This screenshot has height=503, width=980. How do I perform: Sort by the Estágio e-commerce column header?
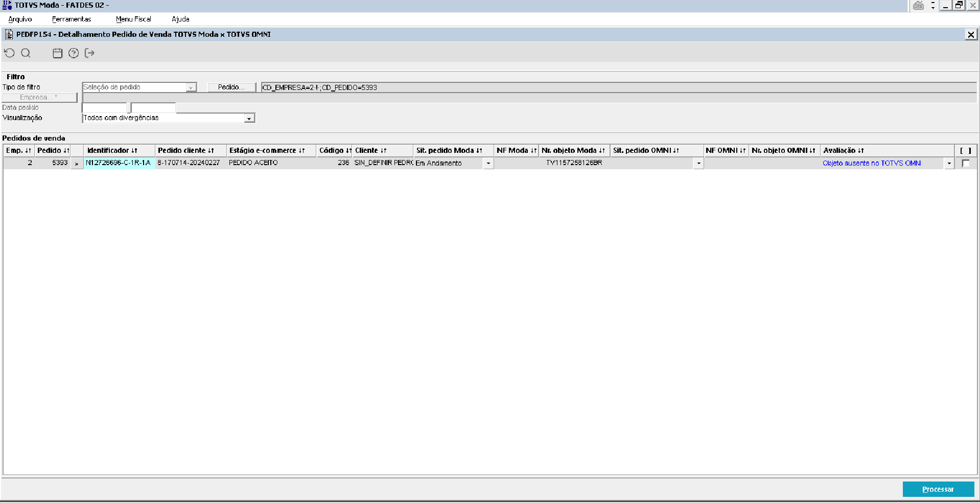click(x=271, y=150)
